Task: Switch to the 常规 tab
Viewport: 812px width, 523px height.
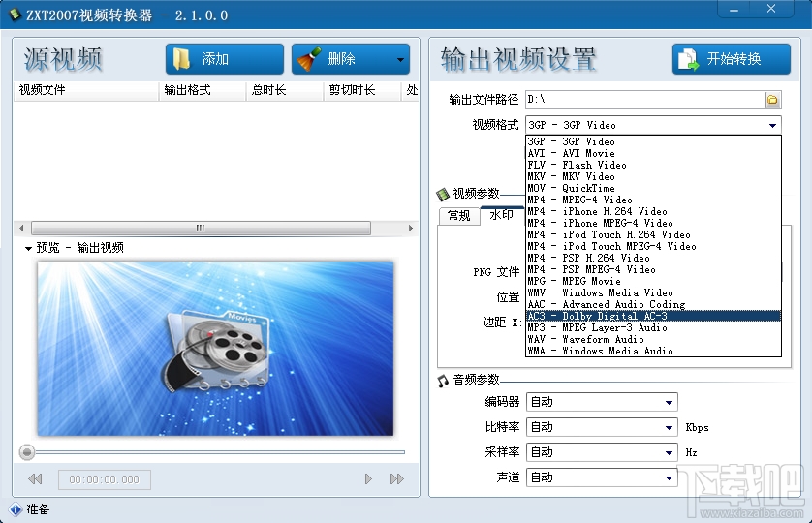Action: (x=459, y=215)
